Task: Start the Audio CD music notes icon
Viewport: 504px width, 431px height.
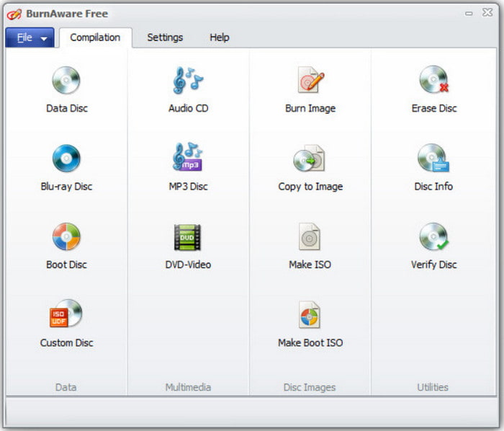Action: (x=188, y=80)
